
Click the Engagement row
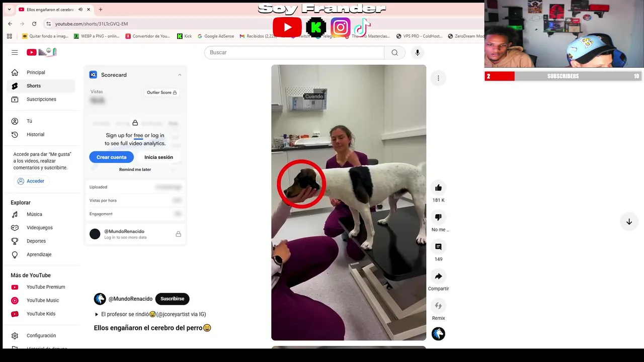[x=135, y=214]
